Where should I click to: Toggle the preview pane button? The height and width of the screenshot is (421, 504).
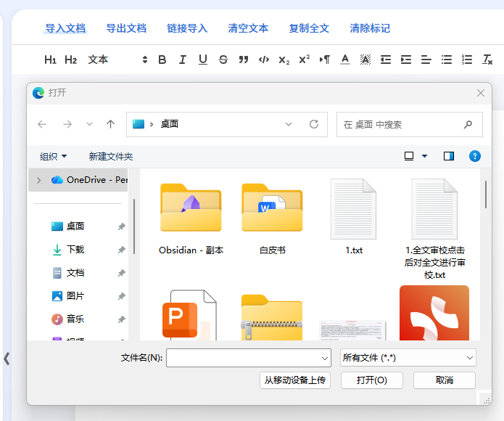(449, 156)
